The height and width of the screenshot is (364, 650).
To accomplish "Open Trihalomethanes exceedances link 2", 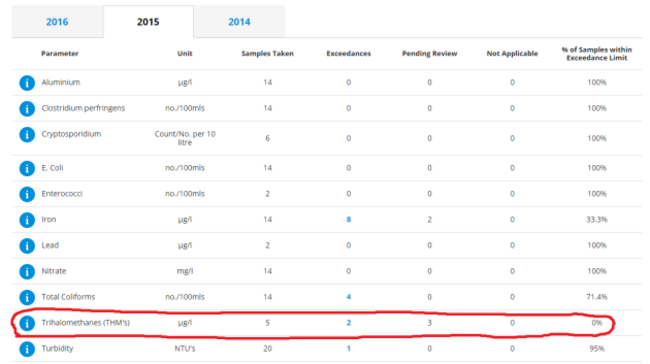I will coord(349,323).
